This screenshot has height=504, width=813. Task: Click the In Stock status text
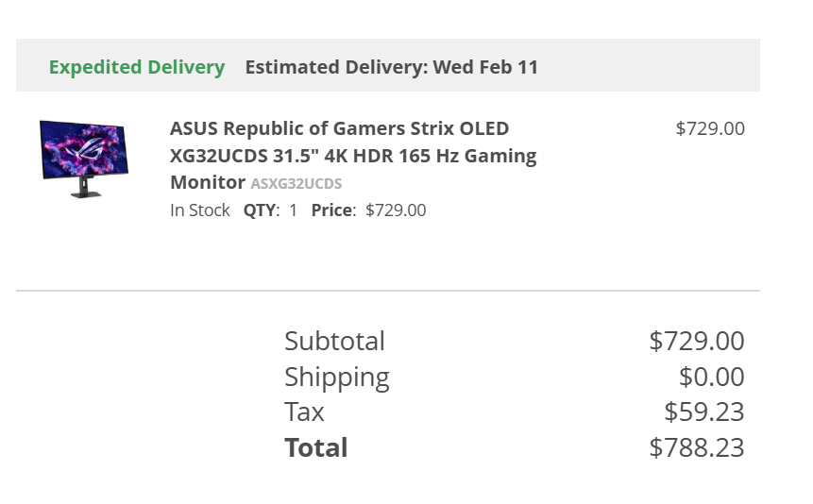click(x=199, y=210)
